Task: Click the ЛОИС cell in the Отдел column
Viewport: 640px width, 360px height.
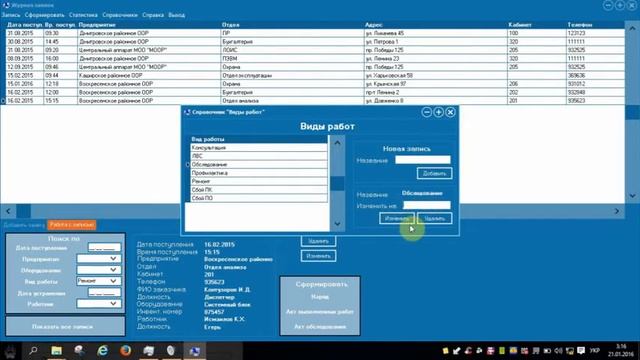Action: [x=292, y=50]
